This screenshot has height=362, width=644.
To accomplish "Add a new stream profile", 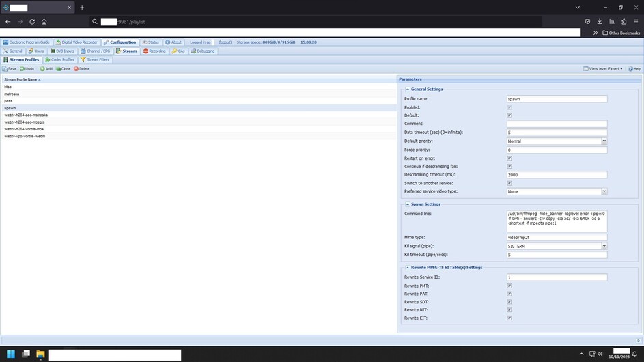I will point(46,68).
